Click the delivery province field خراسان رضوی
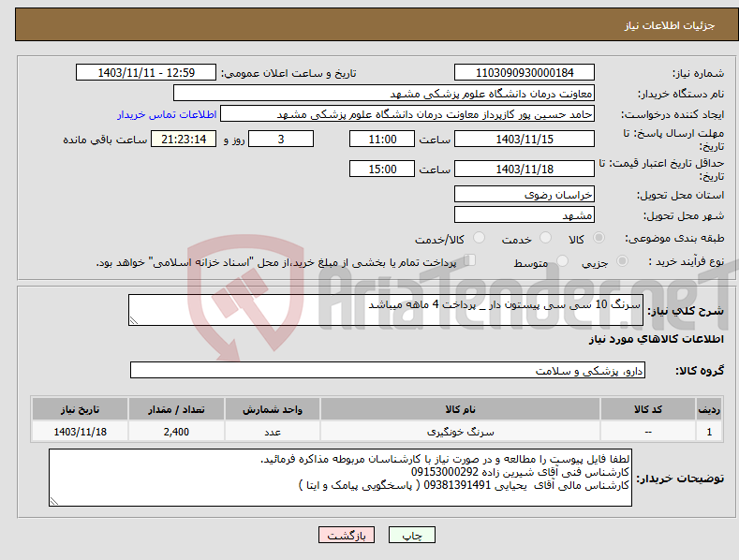Screen dimensions: 739x560 [525, 194]
